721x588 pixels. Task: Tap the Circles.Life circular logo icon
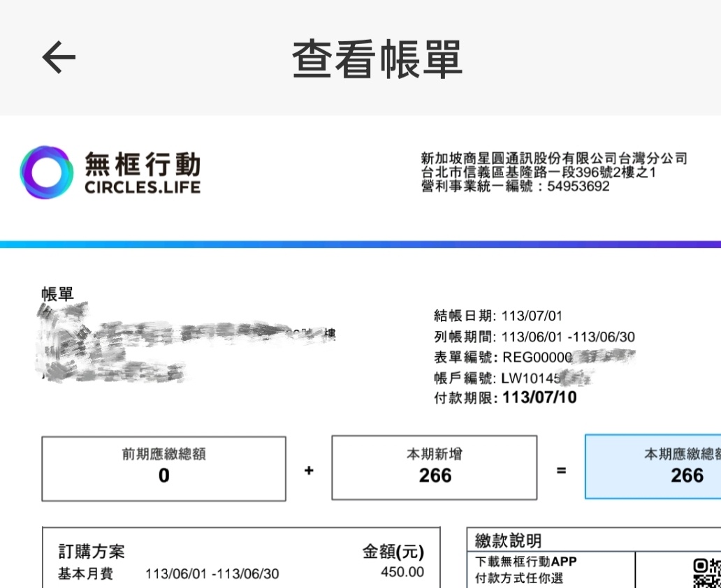(x=46, y=173)
